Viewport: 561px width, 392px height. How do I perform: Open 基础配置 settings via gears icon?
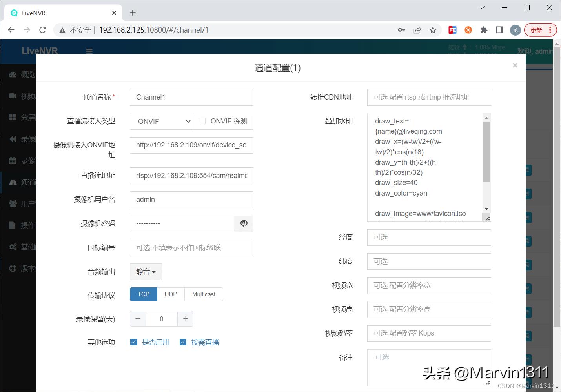click(13, 247)
